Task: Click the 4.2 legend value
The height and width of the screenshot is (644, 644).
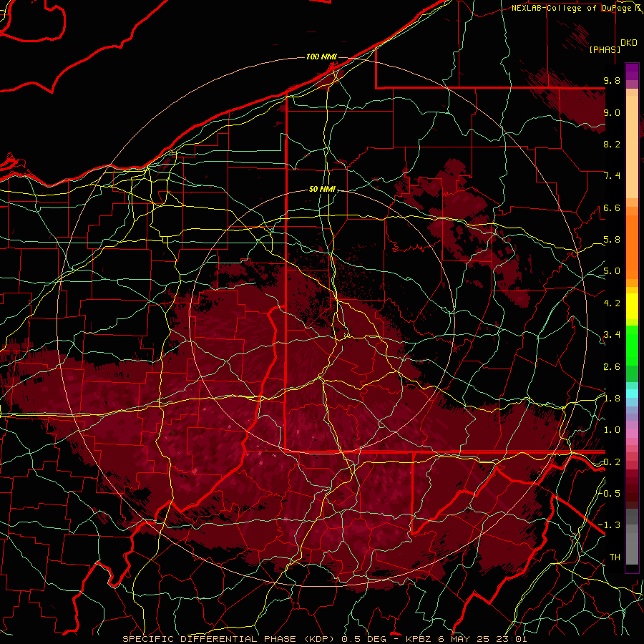Action: click(x=612, y=303)
